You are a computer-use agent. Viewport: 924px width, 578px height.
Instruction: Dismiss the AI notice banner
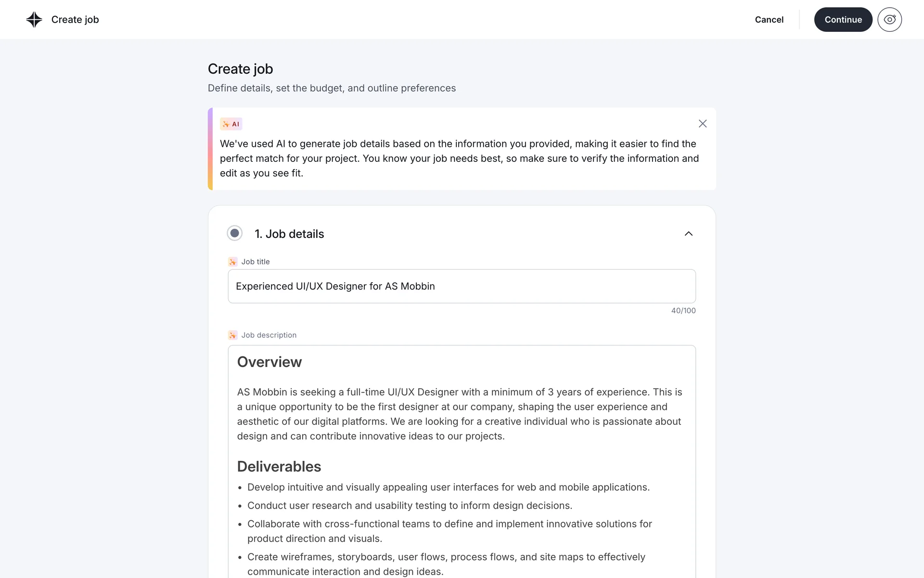click(x=703, y=124)
